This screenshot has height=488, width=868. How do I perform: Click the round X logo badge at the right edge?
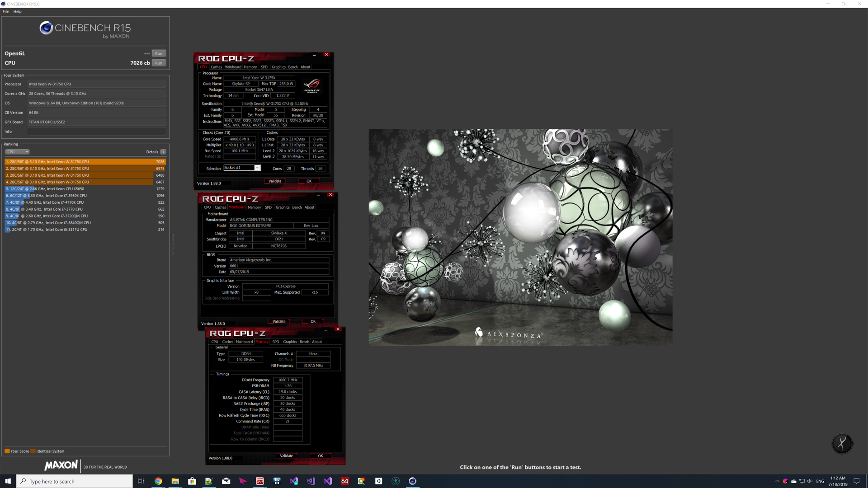point(842,443)
